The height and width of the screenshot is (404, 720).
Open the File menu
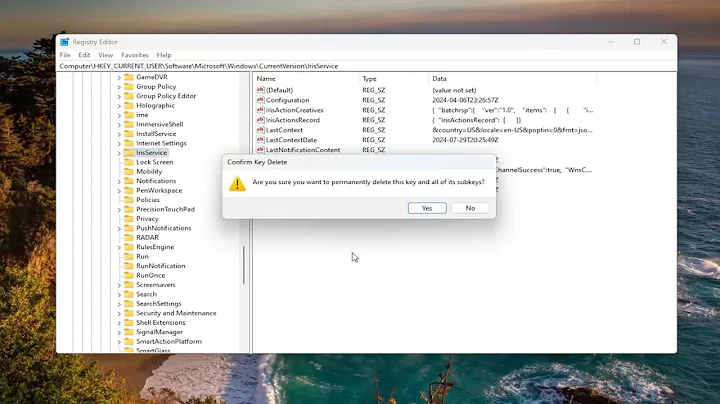65,55
